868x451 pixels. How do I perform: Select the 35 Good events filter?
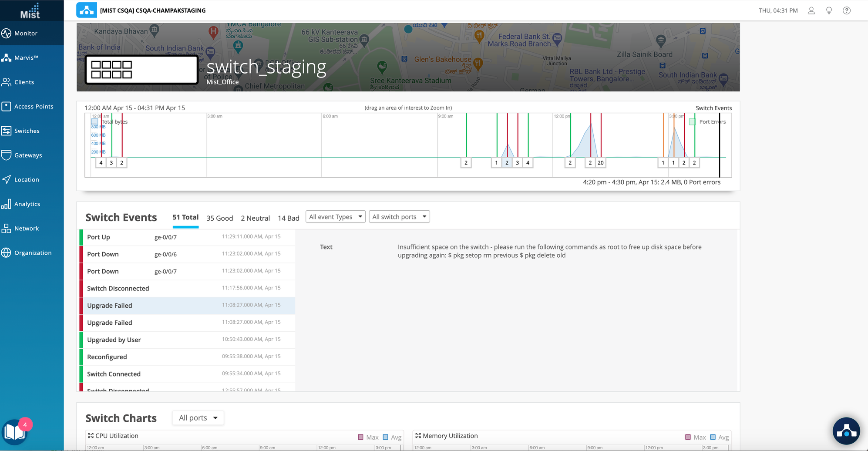[219, 218]
